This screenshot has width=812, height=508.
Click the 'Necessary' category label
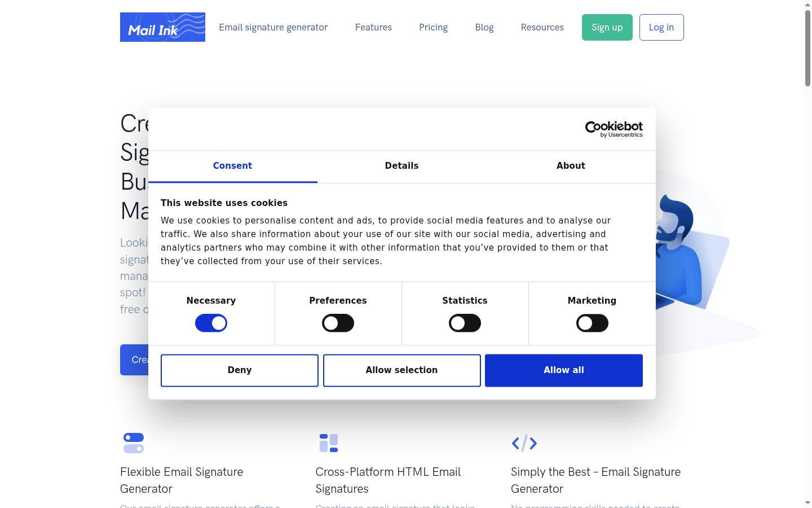(211, 301)
